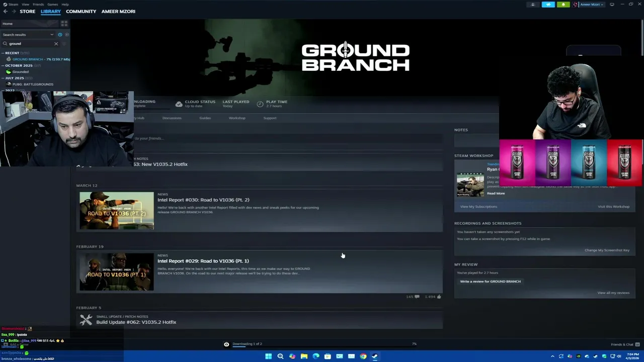Select the LIBRARY tab
Viewport: 644px width, 362px height.
[51, 11]
